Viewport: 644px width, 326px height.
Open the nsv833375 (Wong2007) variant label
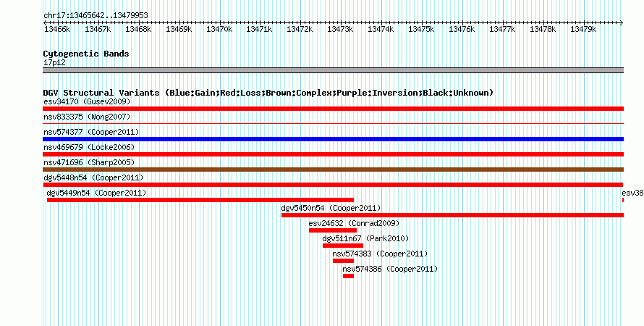tap(87, 117)
